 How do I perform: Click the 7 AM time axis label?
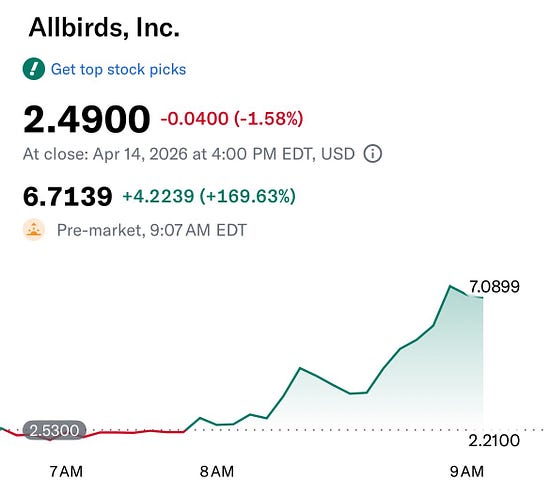pos(66,471)
